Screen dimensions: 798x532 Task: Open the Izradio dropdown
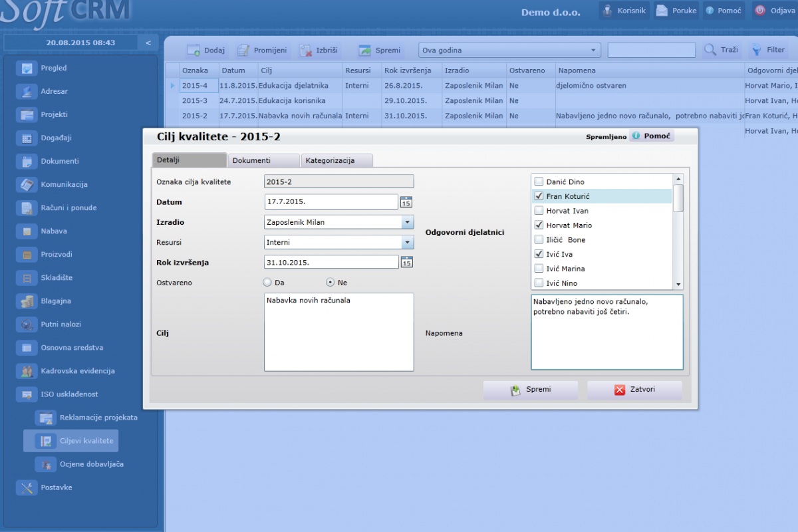point(408,222)
